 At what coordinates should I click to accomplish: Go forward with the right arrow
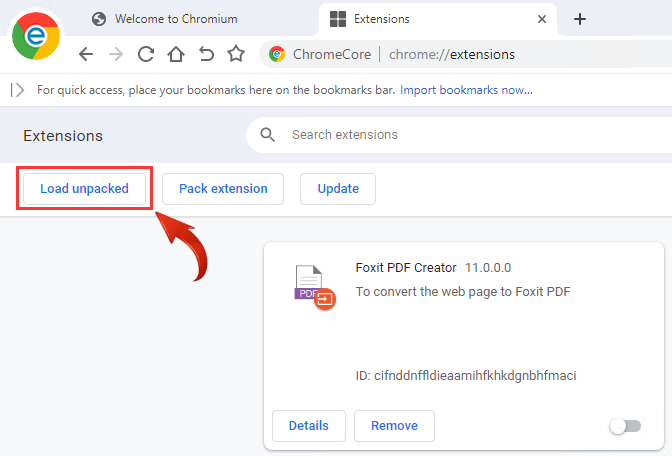[116, 54]
